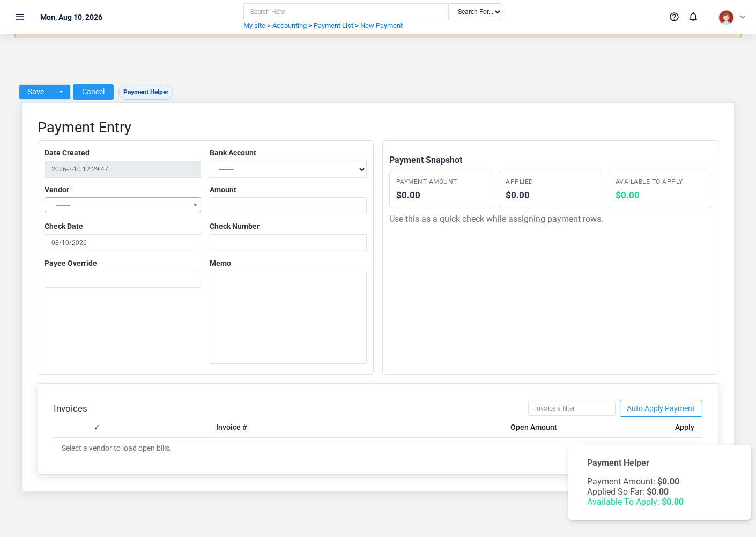Open the notifications bell
The width and height of the screenshot is (756, 537).
(693, 17)
